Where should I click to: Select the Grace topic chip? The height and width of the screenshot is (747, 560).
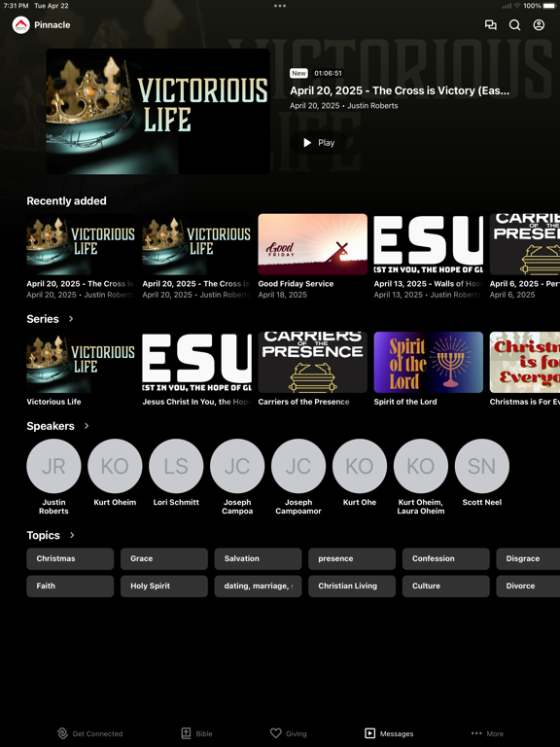click(x=163, y=558)
